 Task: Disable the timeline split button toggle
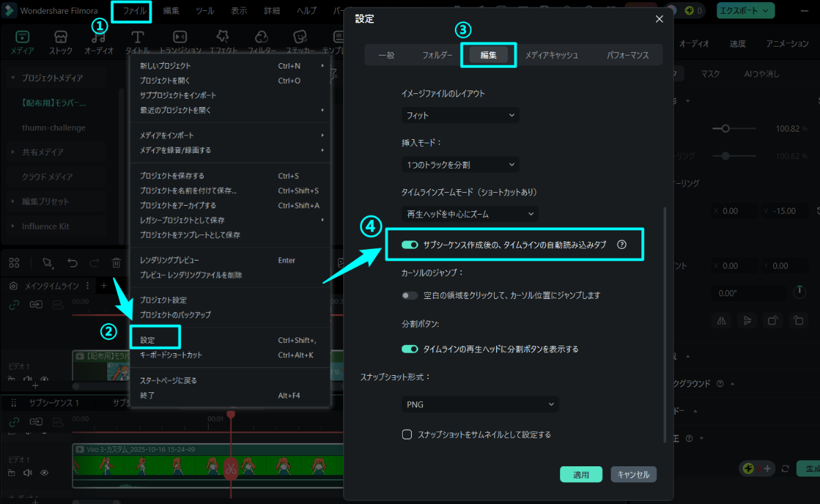pos(410,349)
